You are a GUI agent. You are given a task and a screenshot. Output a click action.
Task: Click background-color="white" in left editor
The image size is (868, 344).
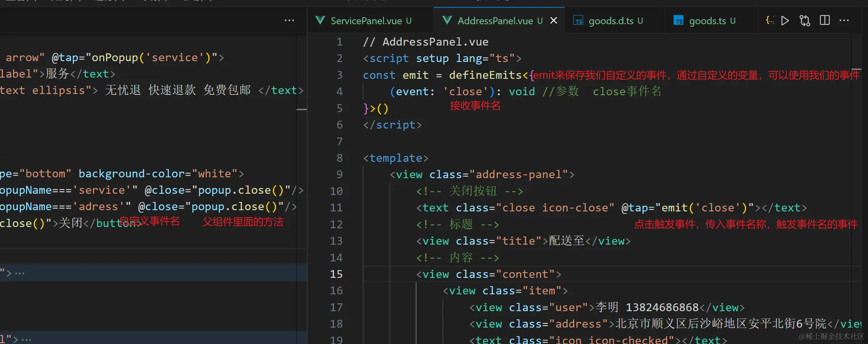(158, 173)
